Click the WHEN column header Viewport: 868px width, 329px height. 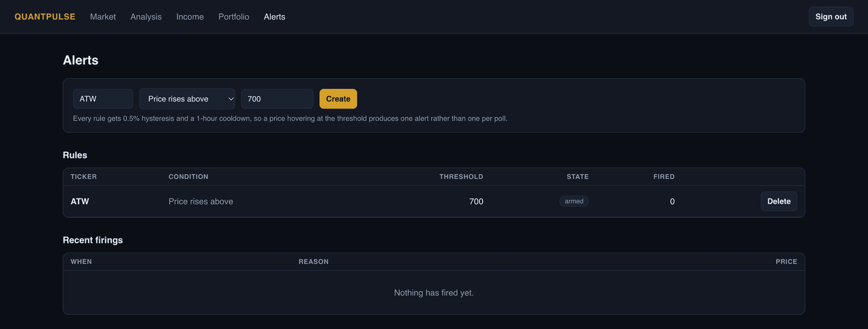pyautogui.click(x=81, y=262)
